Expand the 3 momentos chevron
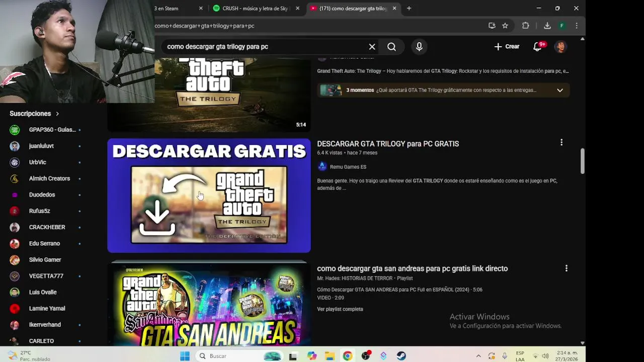This screenshot has height=362, width=644. pos(559,90)
